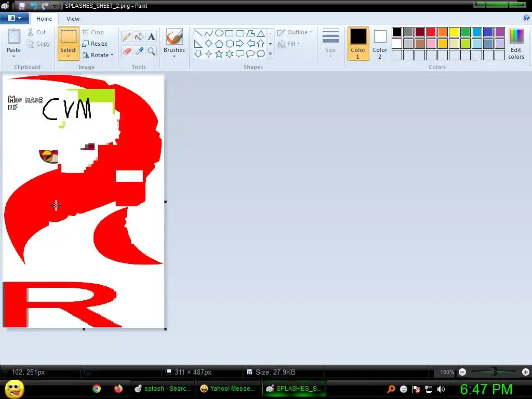Choose the Curve shape
Screen dimensions: 532x399
(x=209, y=33)
